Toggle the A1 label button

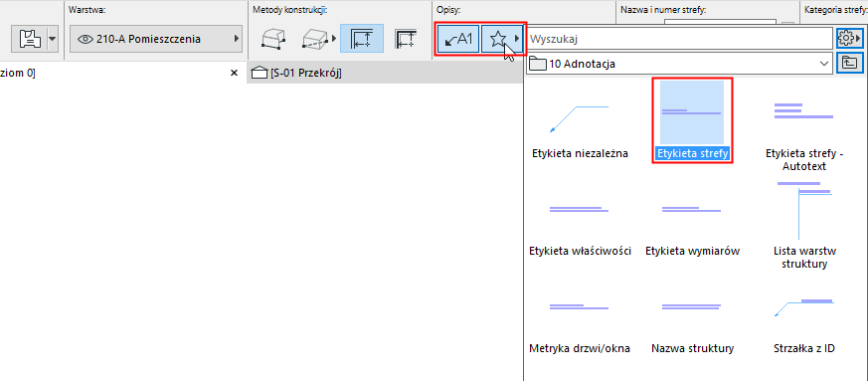(458, 39)
